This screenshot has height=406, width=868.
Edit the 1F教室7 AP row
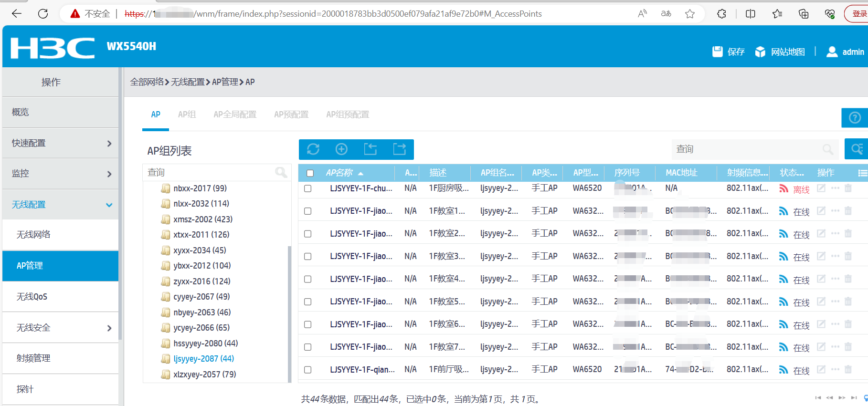(x=821, y=347)
